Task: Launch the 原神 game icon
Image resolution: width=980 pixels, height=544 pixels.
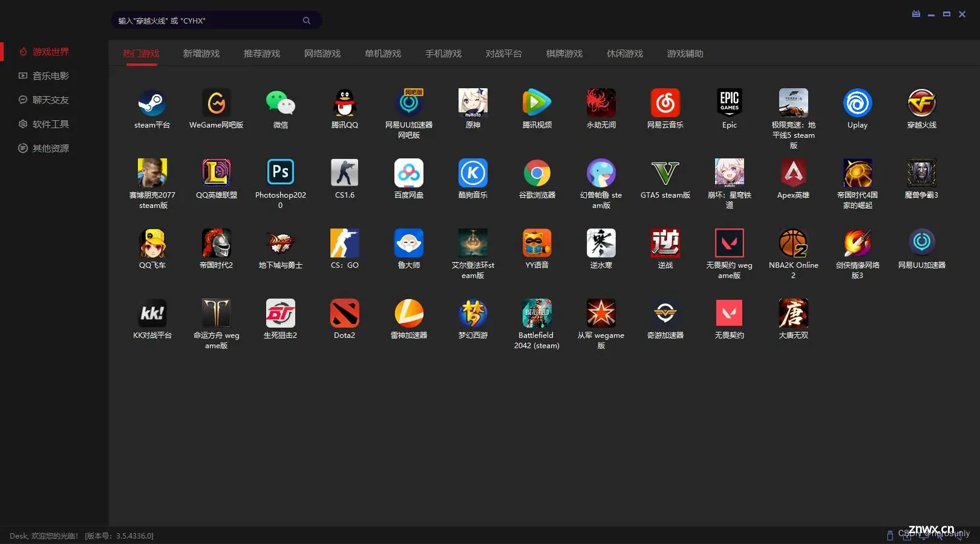Action: [x=473, y=103]
